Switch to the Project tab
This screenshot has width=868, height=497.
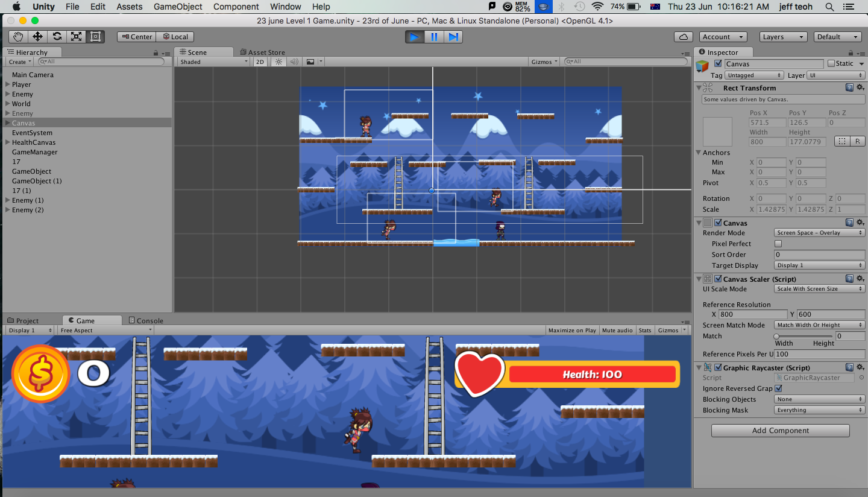click(x=24, y=321)
